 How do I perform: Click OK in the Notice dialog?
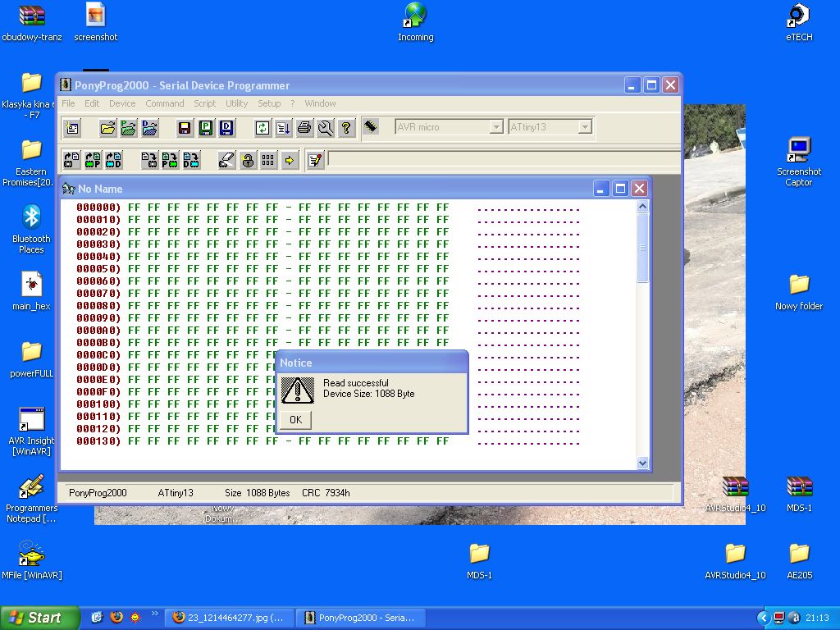(x=295, y=419)
